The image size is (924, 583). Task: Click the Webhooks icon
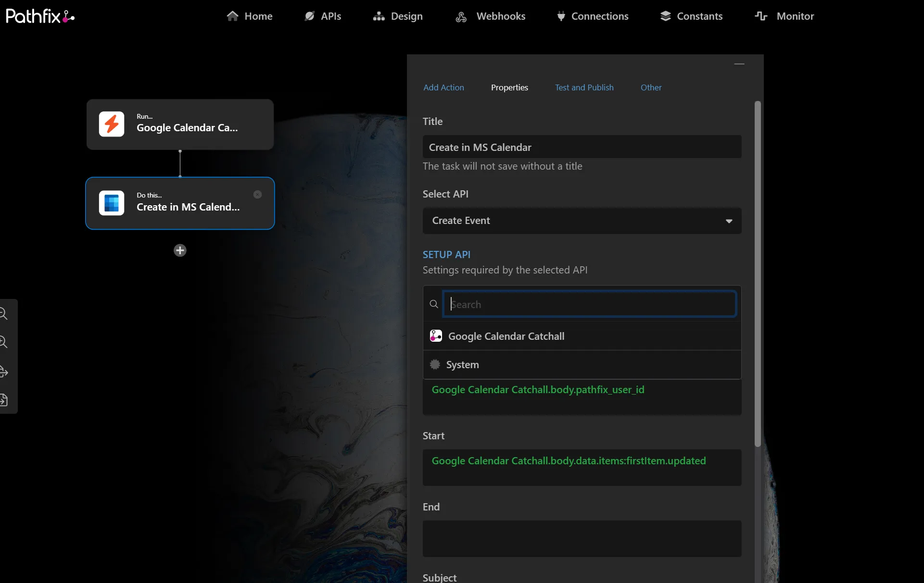[x=461, y=17]
